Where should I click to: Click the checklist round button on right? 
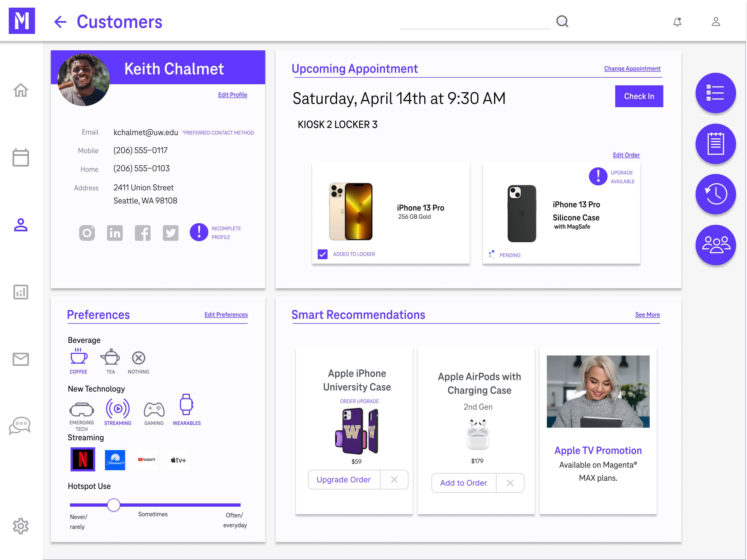(716, 93)
